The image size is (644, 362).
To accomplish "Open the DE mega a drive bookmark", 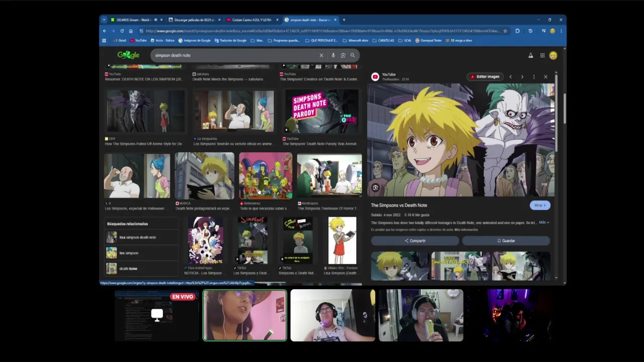I will tap(459, 40).
